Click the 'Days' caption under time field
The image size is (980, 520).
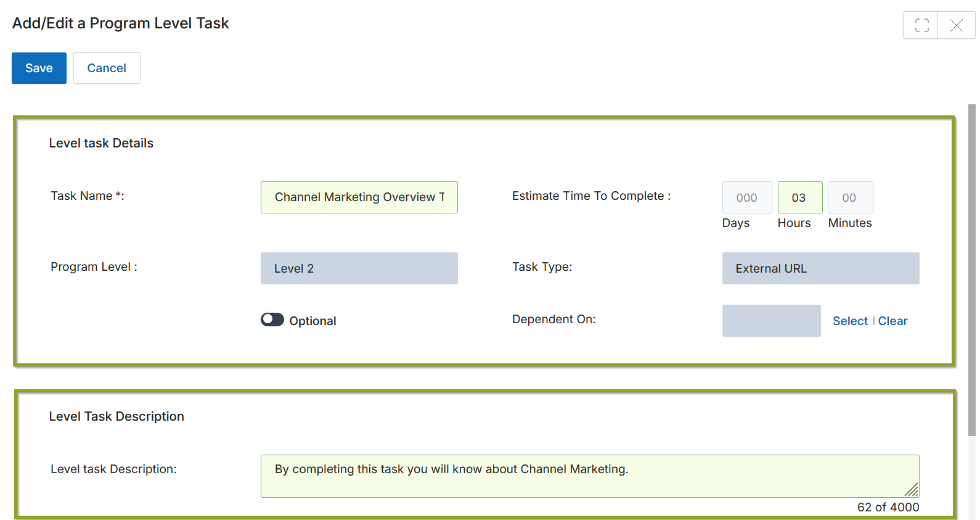736,223
